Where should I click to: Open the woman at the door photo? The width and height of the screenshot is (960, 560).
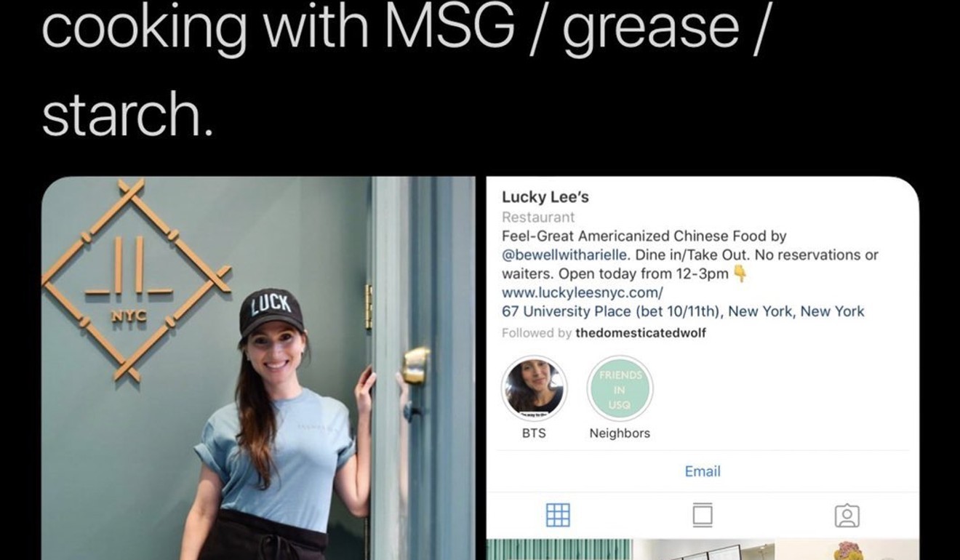coord(258,368)
